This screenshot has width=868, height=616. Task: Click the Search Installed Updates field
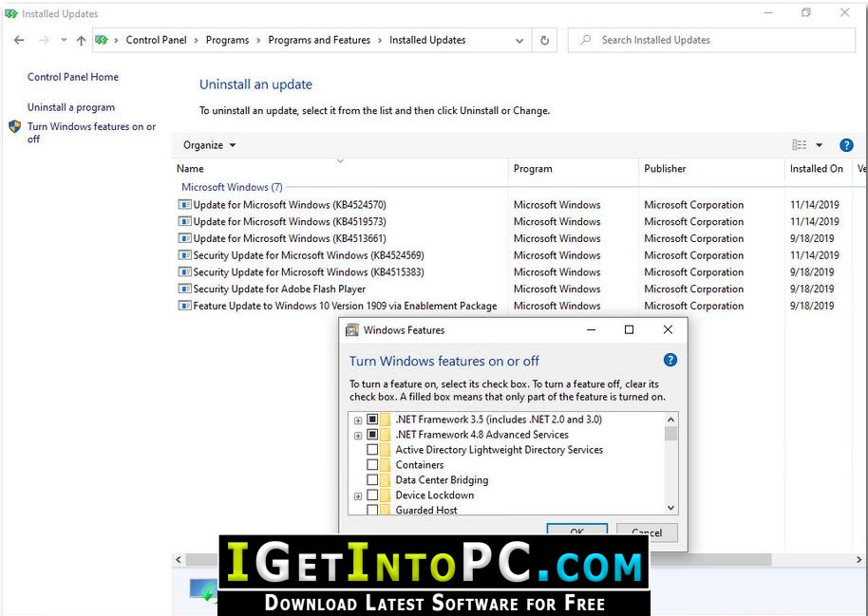(711, 40)
